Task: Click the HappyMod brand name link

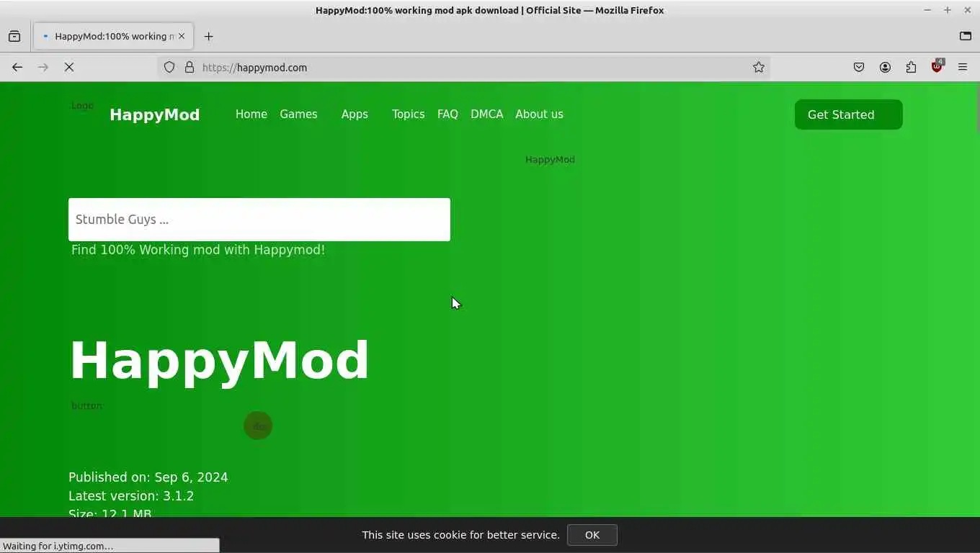Action: [154, 114]
